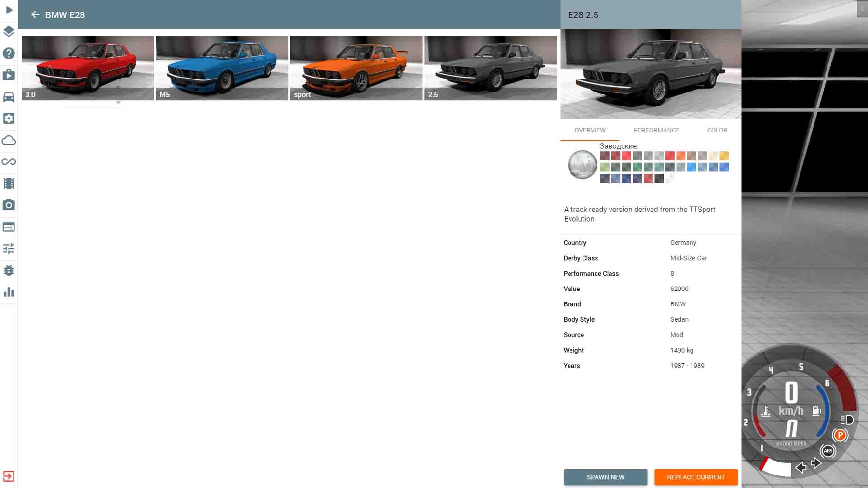
Task: Click the infinity icon in the sidebar
Action: click(x=9, y=162)
